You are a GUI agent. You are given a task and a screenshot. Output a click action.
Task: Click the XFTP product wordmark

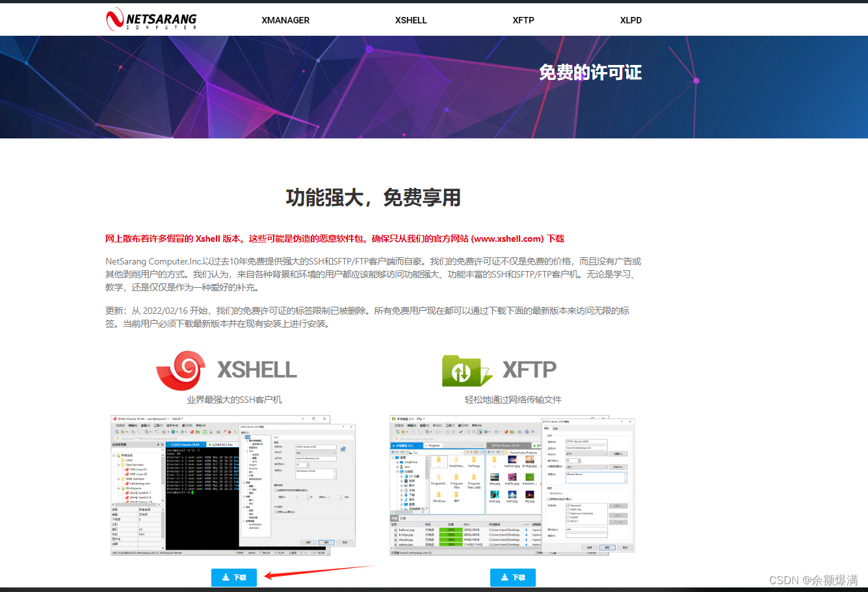pyautogui.click(x=529, y=370)
